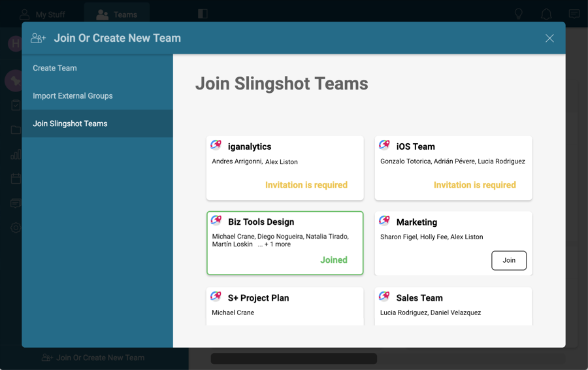Click the S+ Project Plan team icon

(x=216, y=297)
